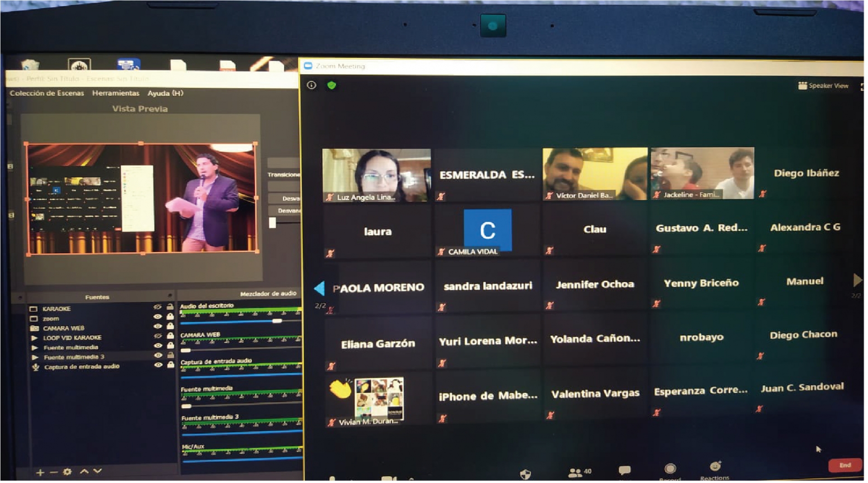Move selected source down
This screenshot has height=483, width=868.
(97, 471)
